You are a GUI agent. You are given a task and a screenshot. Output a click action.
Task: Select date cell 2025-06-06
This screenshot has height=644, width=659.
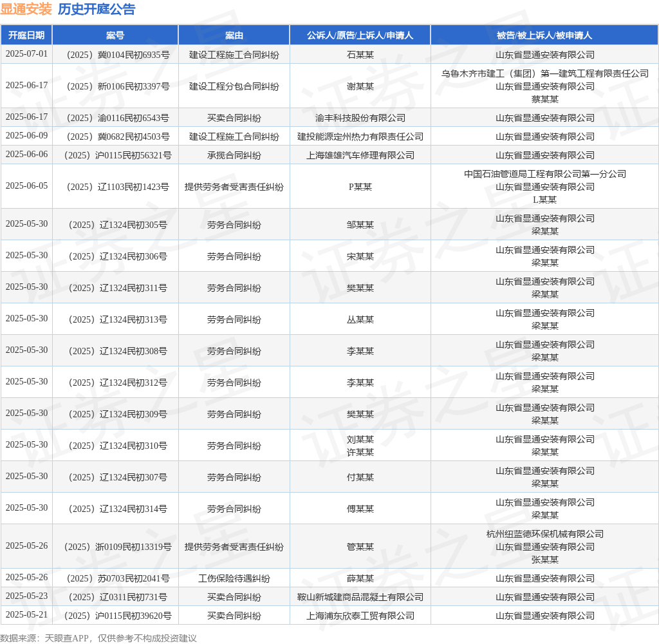point(26,155)
